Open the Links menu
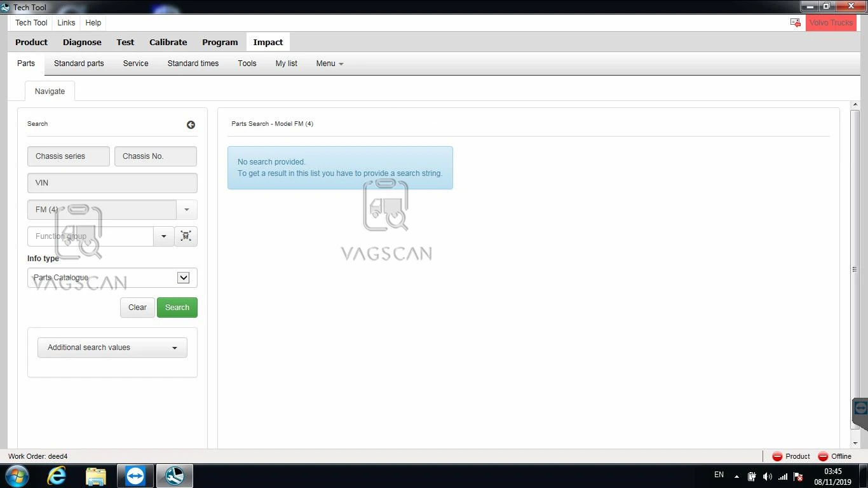Screen dimensions: 868x488 click(66, 23)
